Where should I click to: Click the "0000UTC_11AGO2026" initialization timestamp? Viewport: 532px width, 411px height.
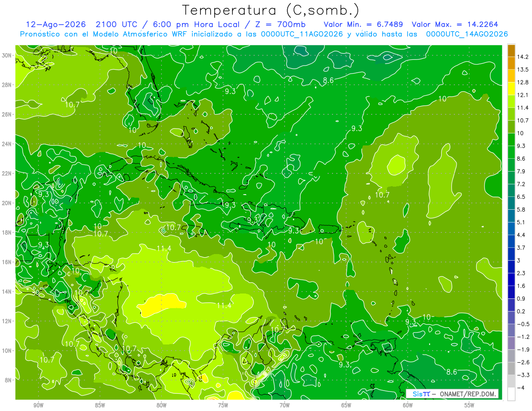point(302,34)
